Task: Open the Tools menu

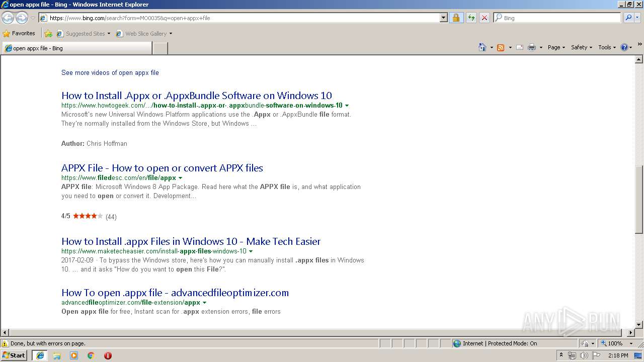Action: coord(607,47)
